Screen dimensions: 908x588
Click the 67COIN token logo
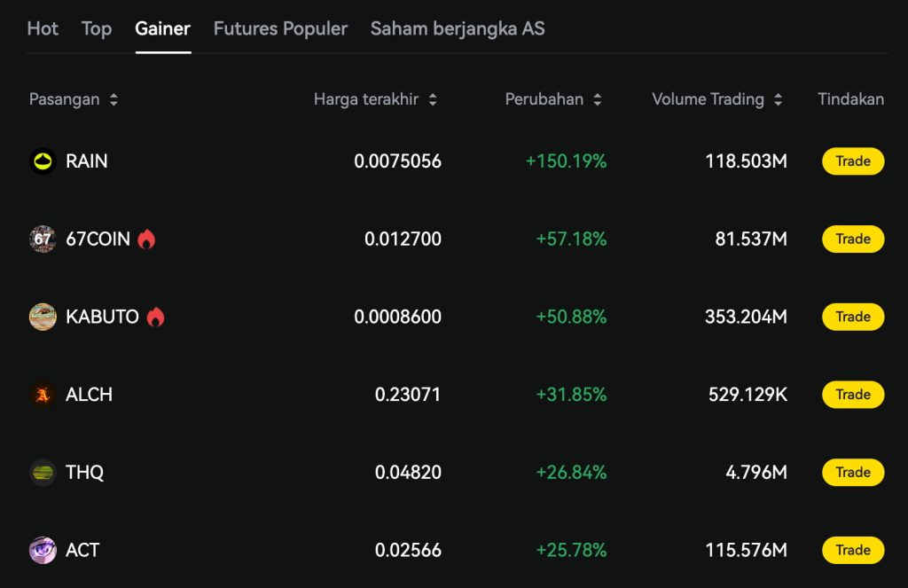coord(42,239)
